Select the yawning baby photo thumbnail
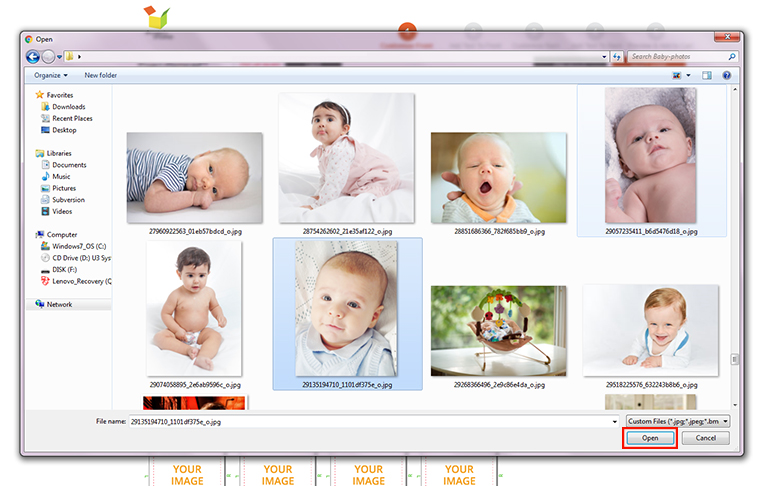The height and width of the screenshot is (486, 768). (x=485, y=178)
